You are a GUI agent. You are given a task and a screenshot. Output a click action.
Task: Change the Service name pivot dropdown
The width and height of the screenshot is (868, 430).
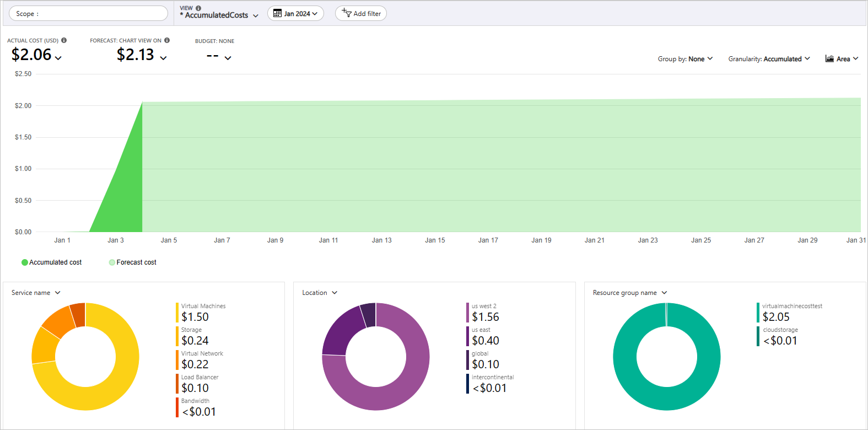click(x=36, y=293)
